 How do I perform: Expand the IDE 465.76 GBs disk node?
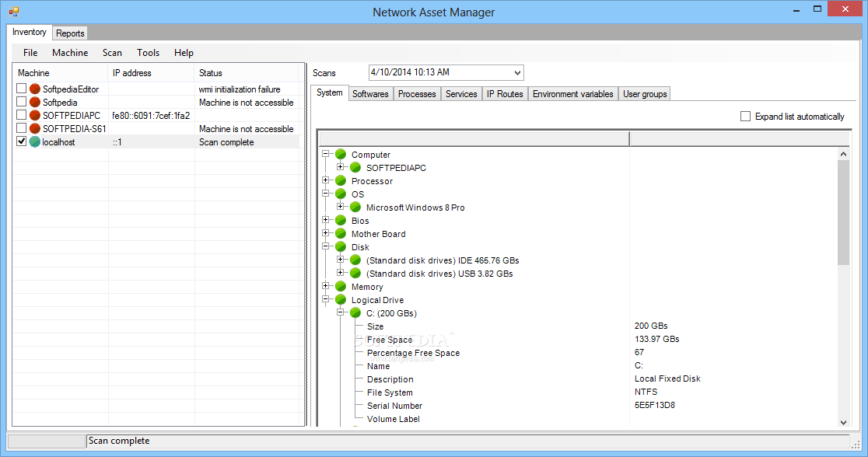[x=341, y=260]
